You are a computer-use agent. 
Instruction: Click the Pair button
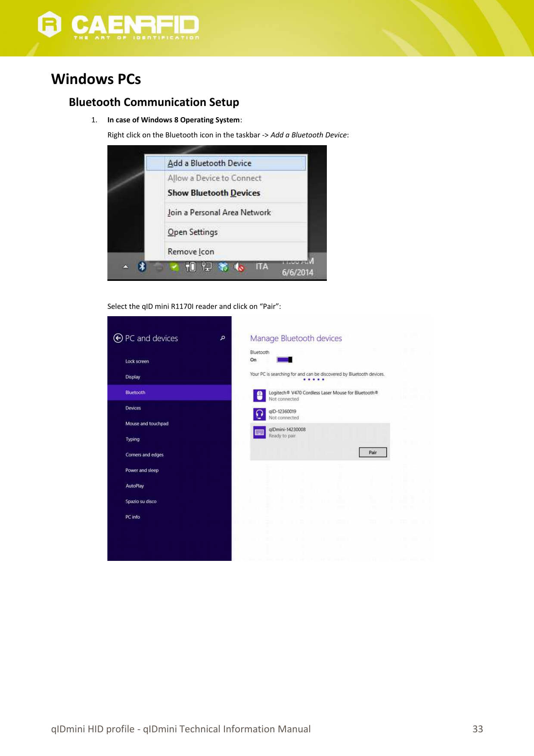373,452
